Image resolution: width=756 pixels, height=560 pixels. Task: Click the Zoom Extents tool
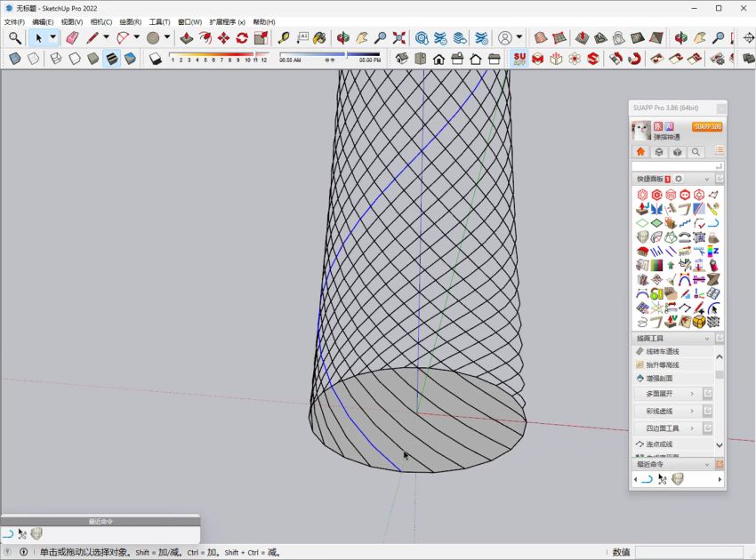(399, 37)
